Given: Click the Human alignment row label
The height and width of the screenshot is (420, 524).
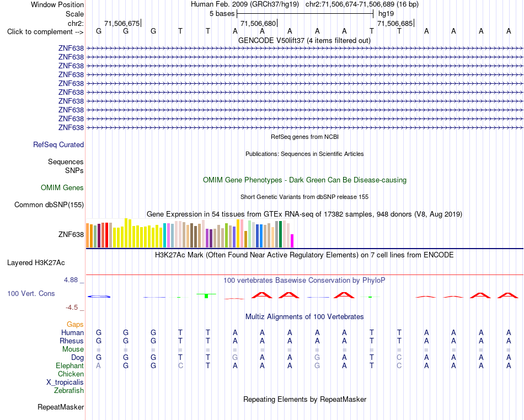Looking at the screenshot, I should point(72,332).
